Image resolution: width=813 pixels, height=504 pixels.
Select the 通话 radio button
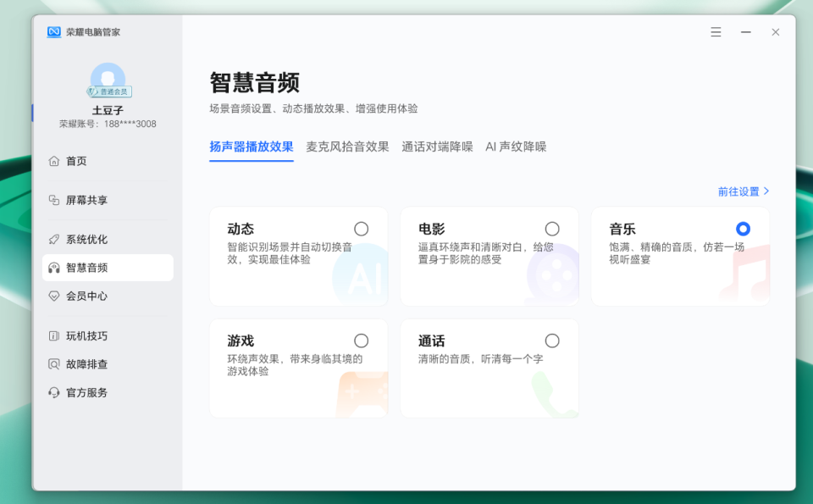[x=552, y=341]
